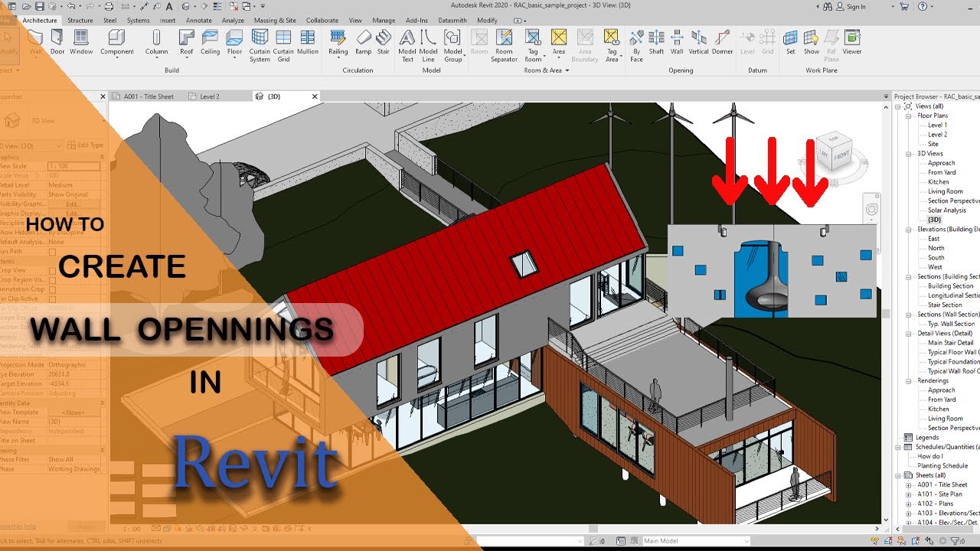Viewport: 980px width, 551px height.
Task: Open the Massing & Site ribbon tab
Action: click(x=275, y=21)
